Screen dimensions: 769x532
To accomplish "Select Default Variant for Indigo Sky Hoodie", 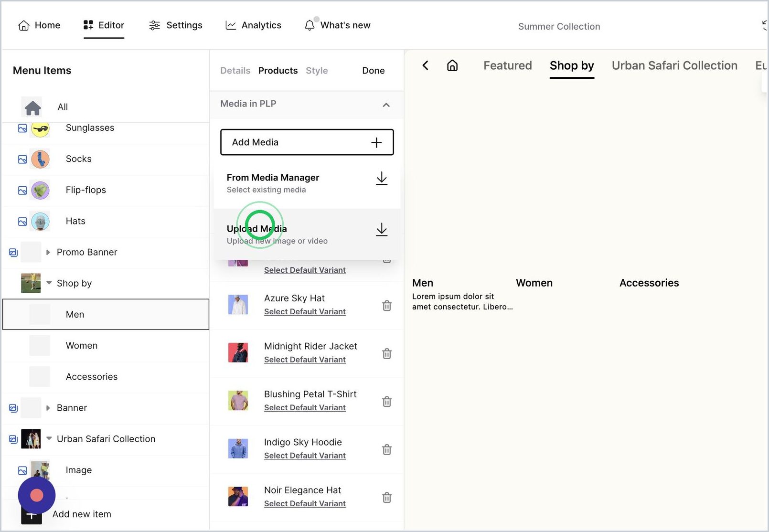I will [305, 456].
